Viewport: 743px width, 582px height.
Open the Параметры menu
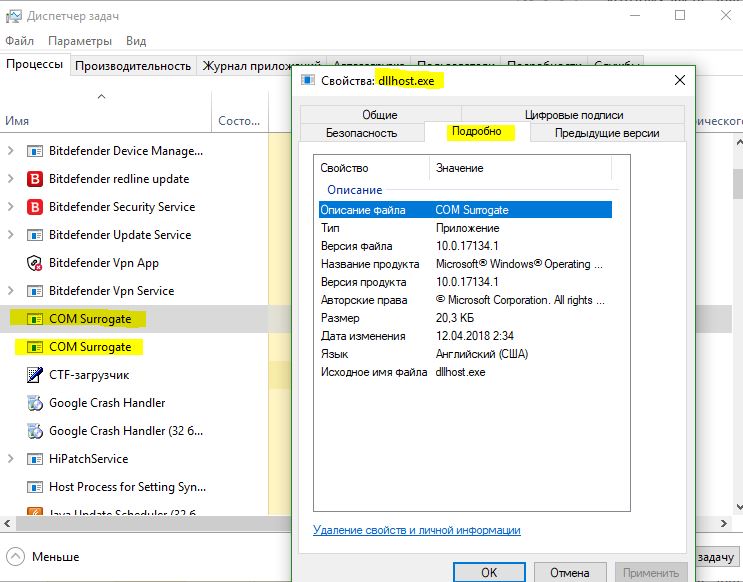[x=80, y=41]
